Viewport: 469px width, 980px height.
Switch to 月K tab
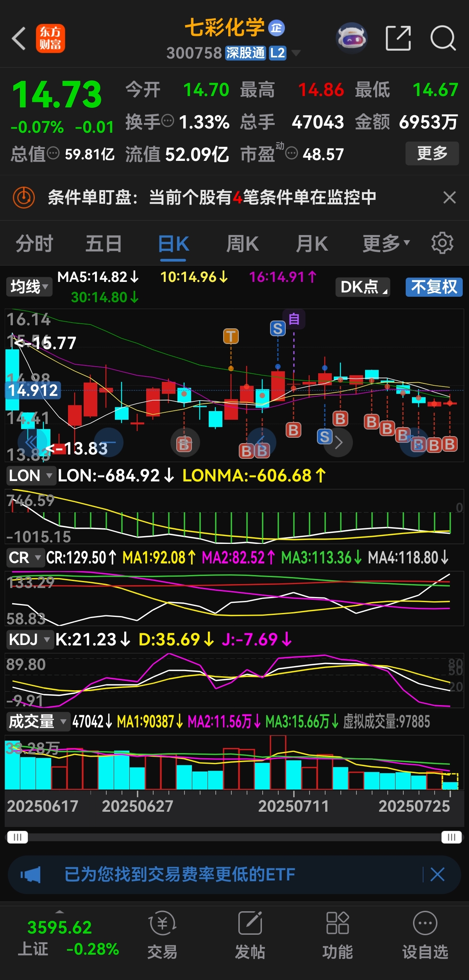[x=311, y=244]
